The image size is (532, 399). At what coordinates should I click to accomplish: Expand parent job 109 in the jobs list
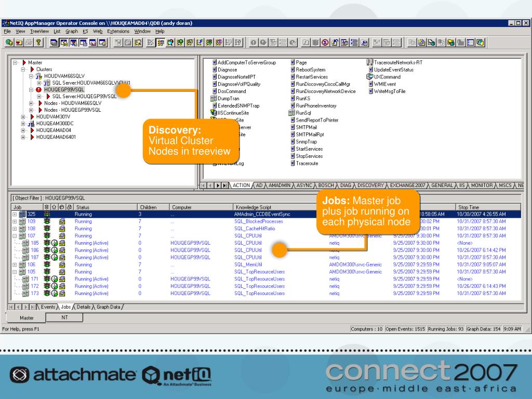pos(15,221)
